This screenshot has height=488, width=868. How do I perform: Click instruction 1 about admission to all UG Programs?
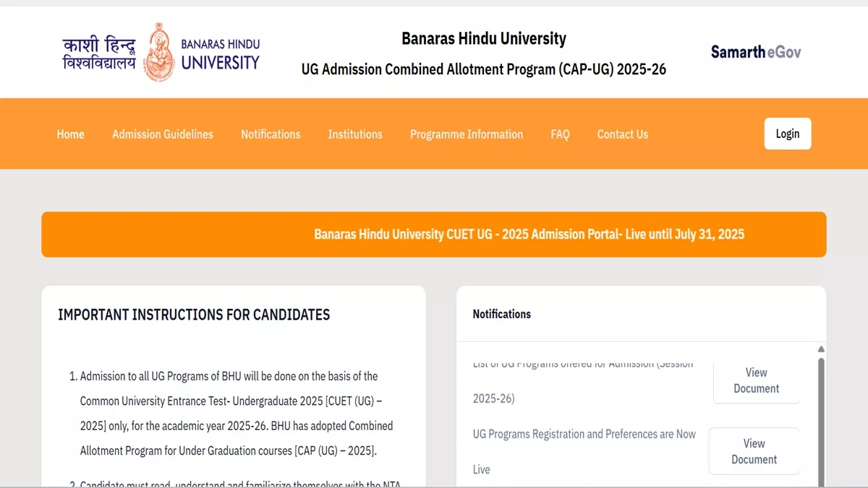237,414
